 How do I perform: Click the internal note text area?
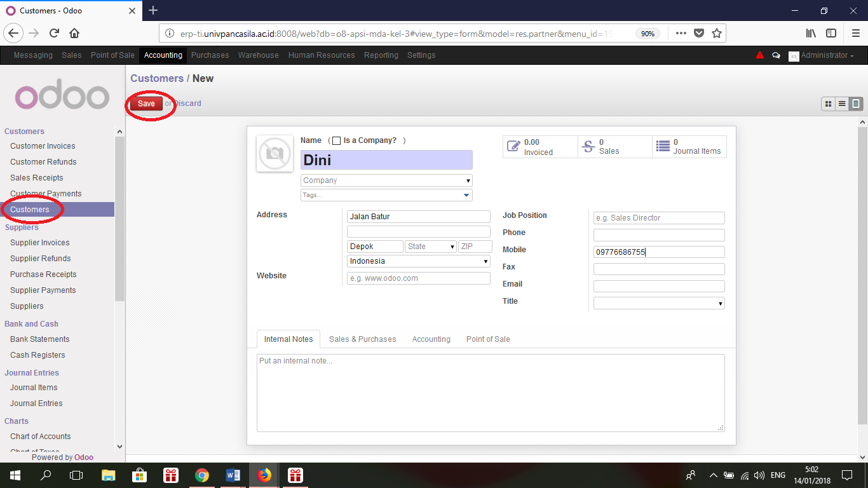click(491, 393)
